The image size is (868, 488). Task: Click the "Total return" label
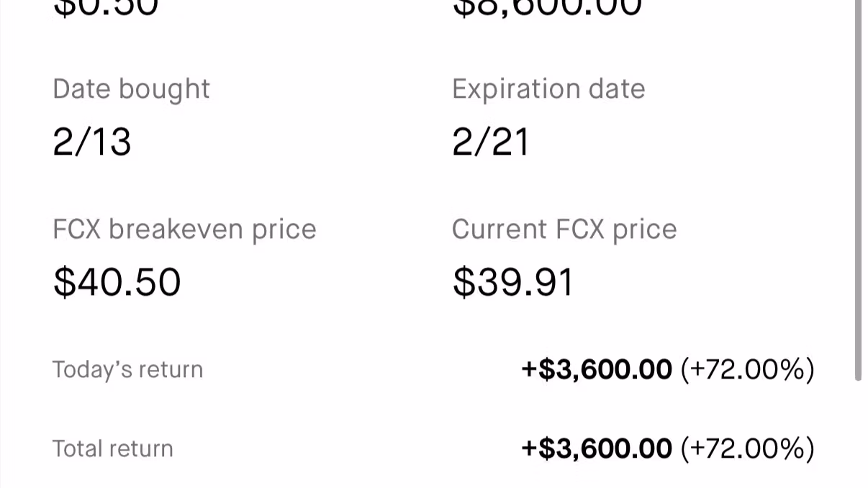click(113, 449)
